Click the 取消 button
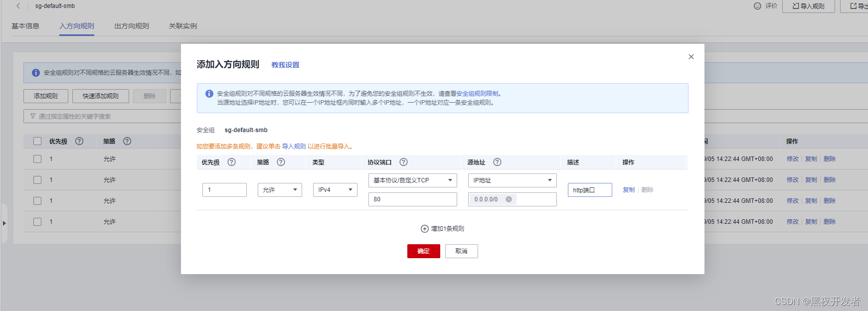 tap(462, 251)
